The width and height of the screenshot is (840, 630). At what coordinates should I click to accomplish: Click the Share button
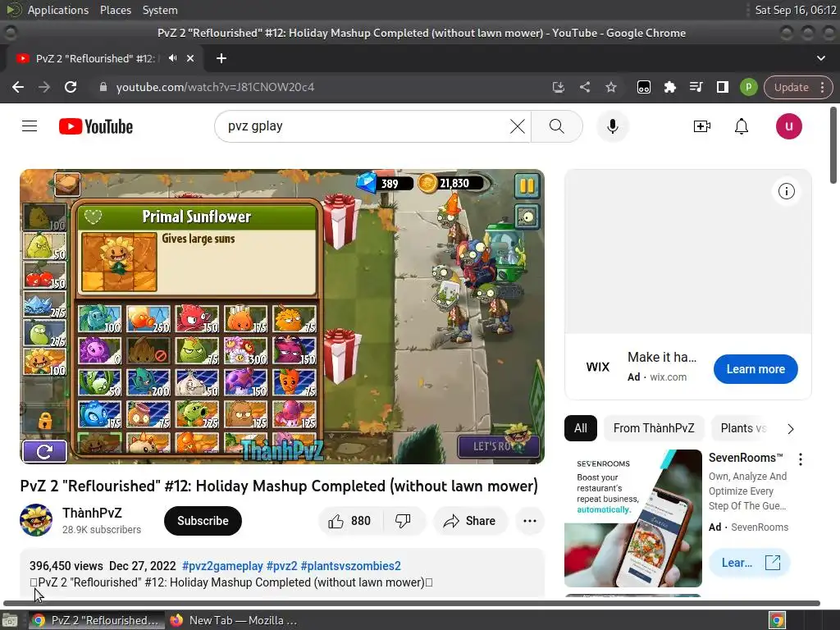click(470, 521)
